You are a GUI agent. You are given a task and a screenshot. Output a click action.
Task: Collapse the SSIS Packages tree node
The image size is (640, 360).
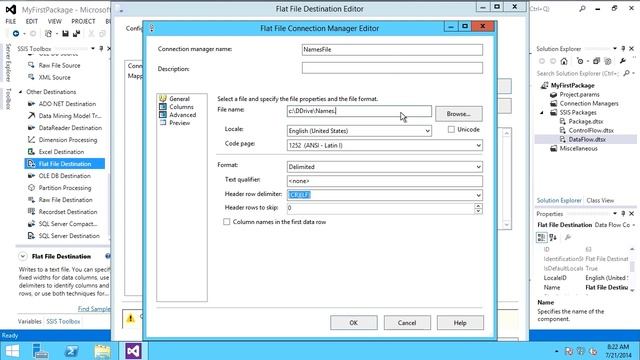tap(542, 112)
